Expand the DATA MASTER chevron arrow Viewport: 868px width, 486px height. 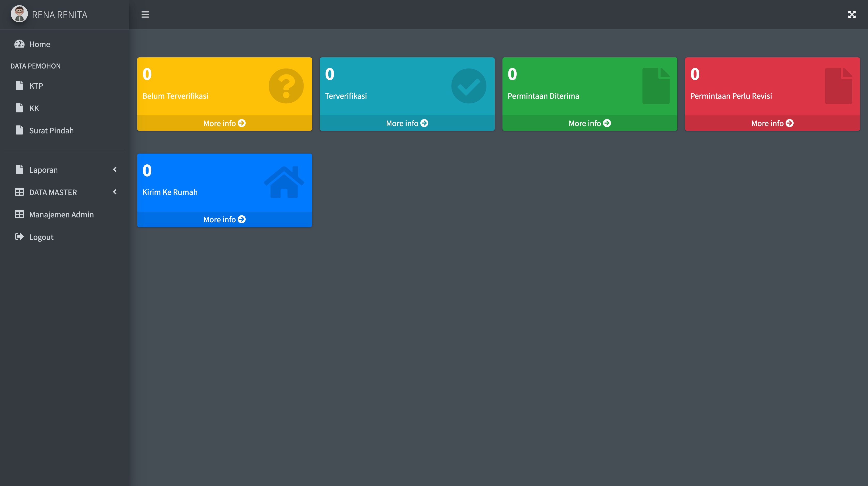click(x=115, y=192)
